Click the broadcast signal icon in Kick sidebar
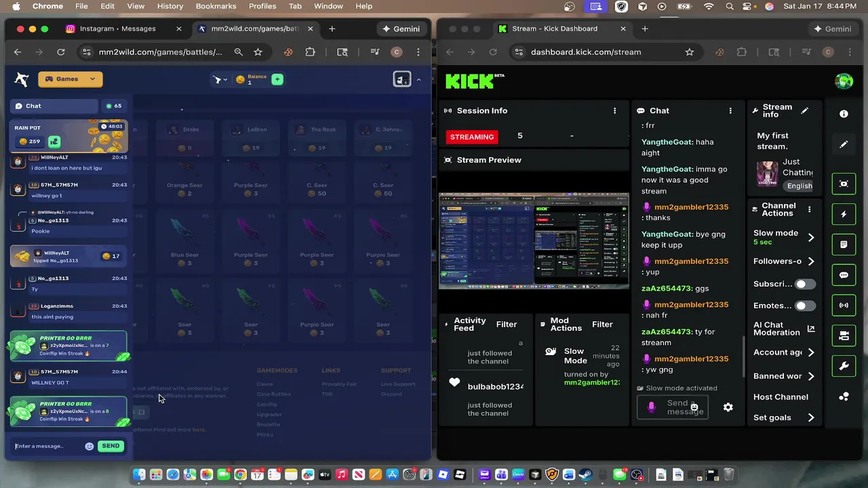Viewport: 868px width, 488px height. click(844, 305)
